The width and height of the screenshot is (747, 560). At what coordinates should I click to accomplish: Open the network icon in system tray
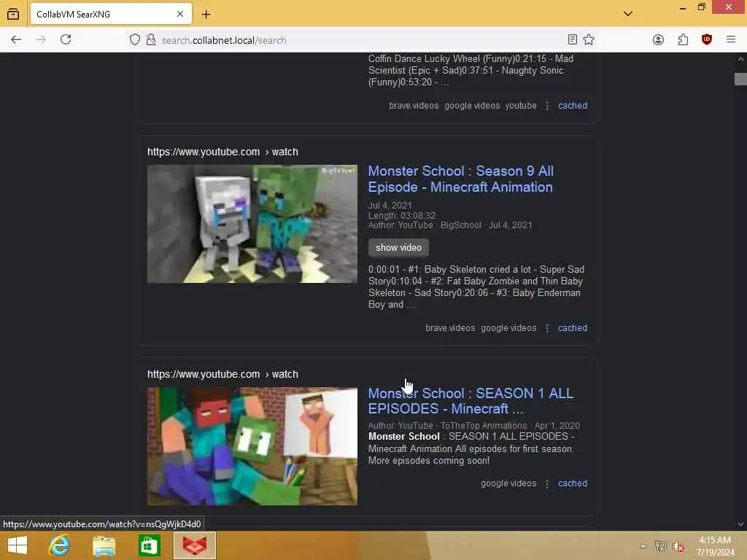click(660, 545)
